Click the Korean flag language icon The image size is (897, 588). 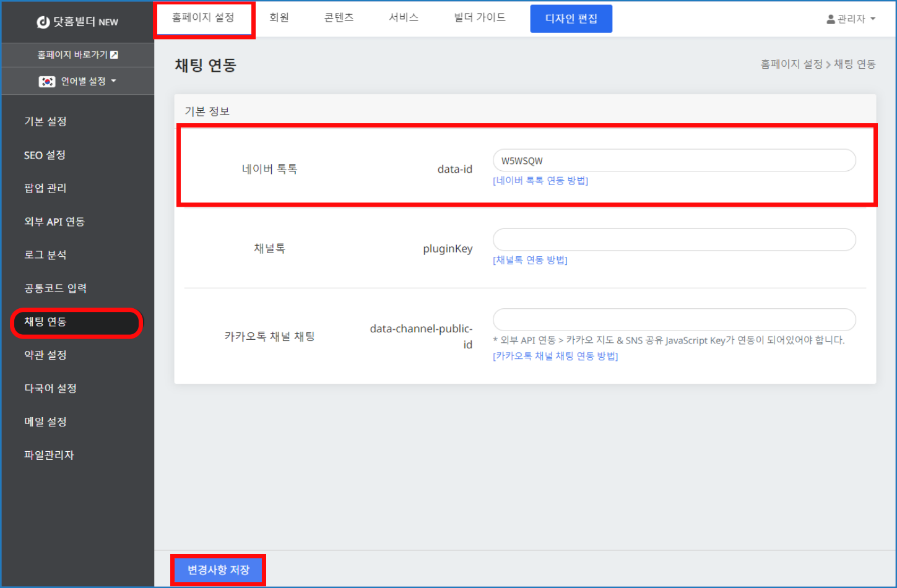(x=47, y=82)
